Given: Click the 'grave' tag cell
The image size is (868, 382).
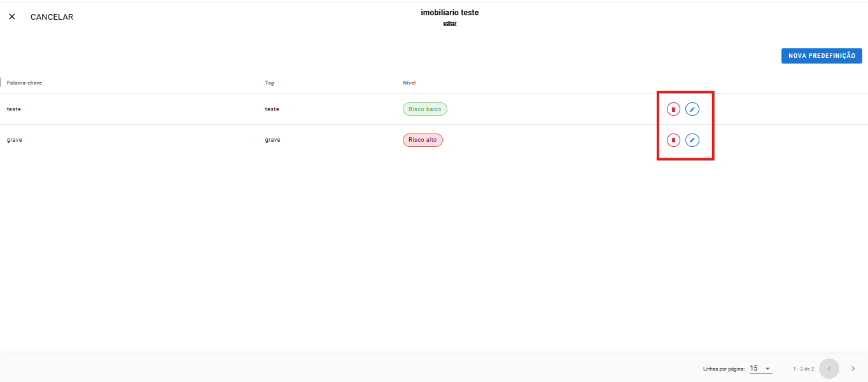Looking at the screenshot, I should tap(272, 140).
